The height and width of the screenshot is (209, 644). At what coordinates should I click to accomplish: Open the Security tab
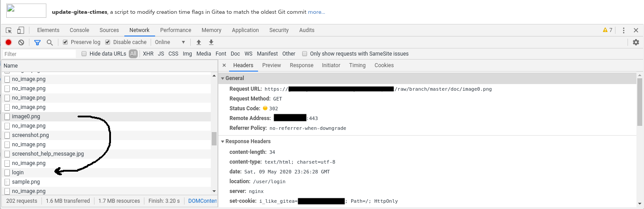279,30
